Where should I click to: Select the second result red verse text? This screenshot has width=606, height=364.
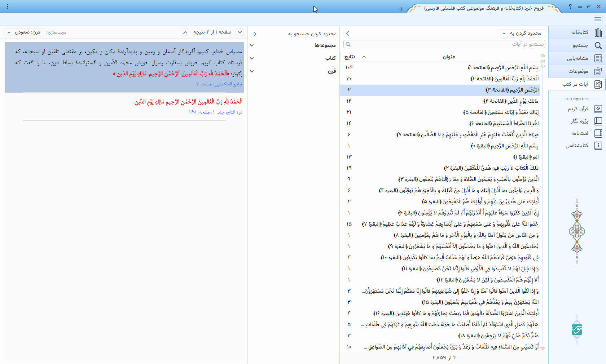[188, 102]
